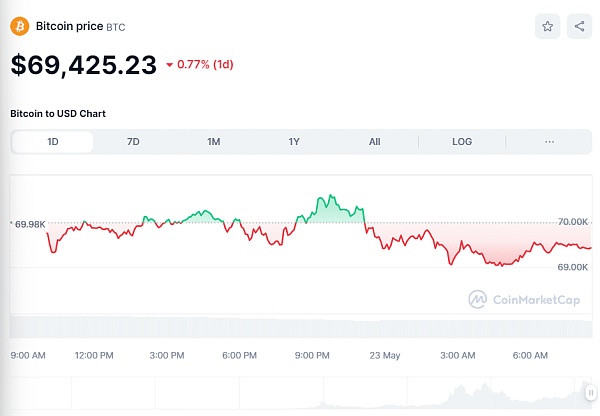Click the Bitcoin to USD Chart title

point(58,113)
